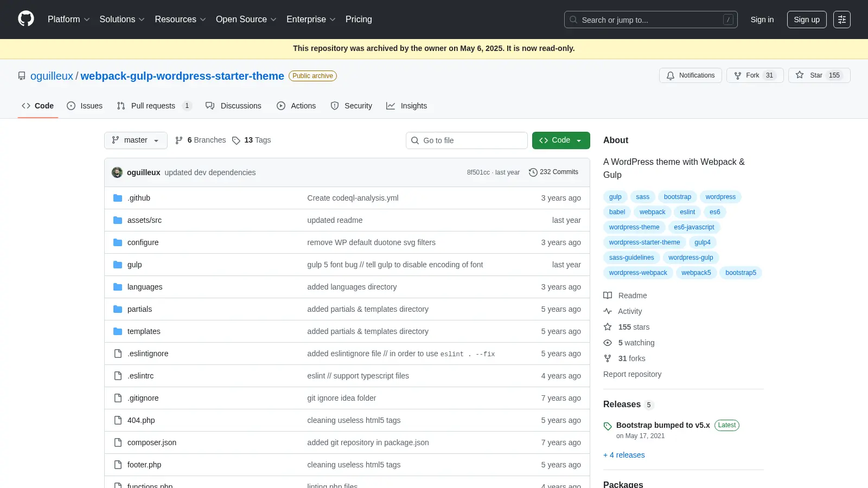The width and height of the screenshot is (868, 488).
Task: Click the composer.json file icon
Action: [118, 442]
